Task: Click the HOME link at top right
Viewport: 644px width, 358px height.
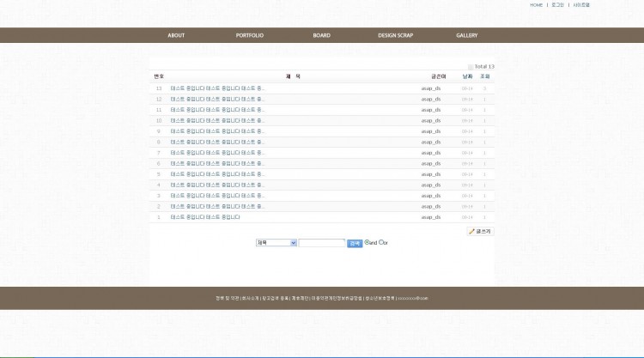Action: pyautogui.click(x=536, y=5)
